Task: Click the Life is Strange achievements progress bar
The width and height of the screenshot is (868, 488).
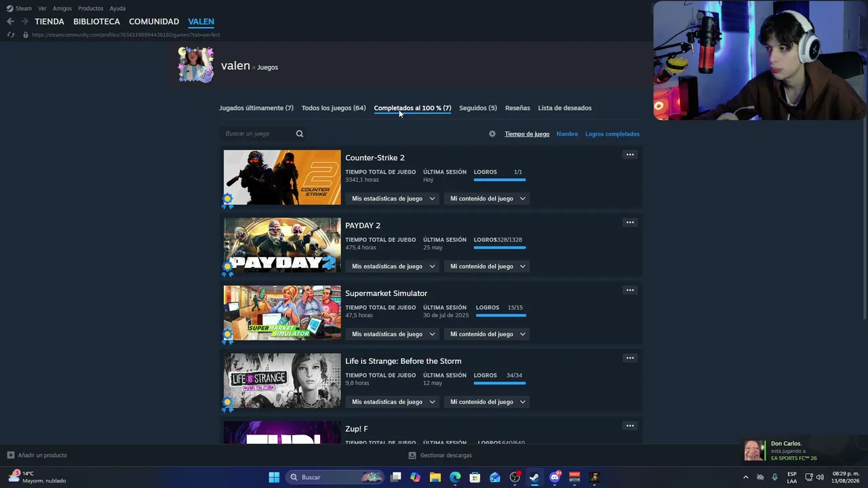Action: click(499, 383)
